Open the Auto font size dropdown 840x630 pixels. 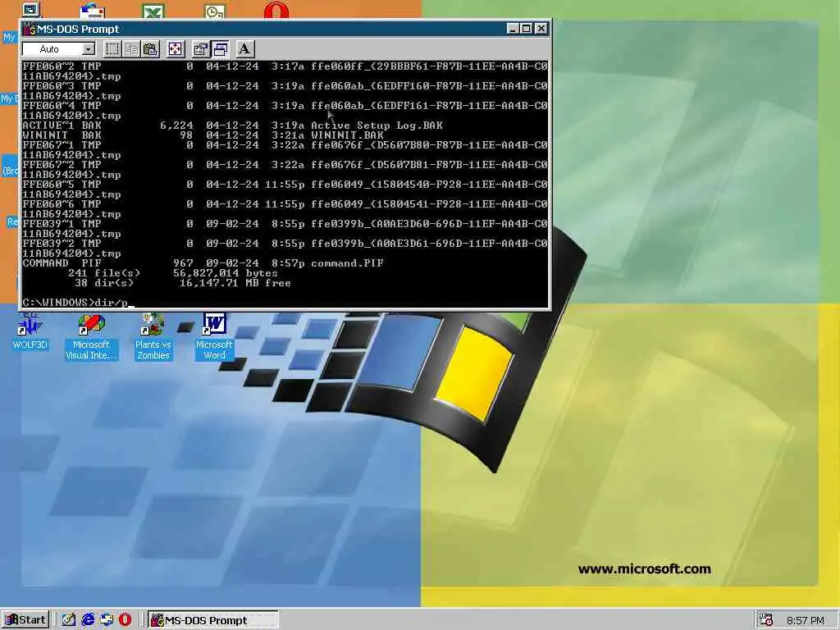[89, 49]
